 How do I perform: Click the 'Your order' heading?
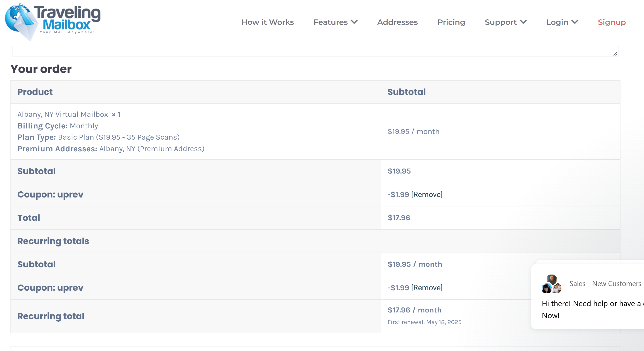coord(41,69)
